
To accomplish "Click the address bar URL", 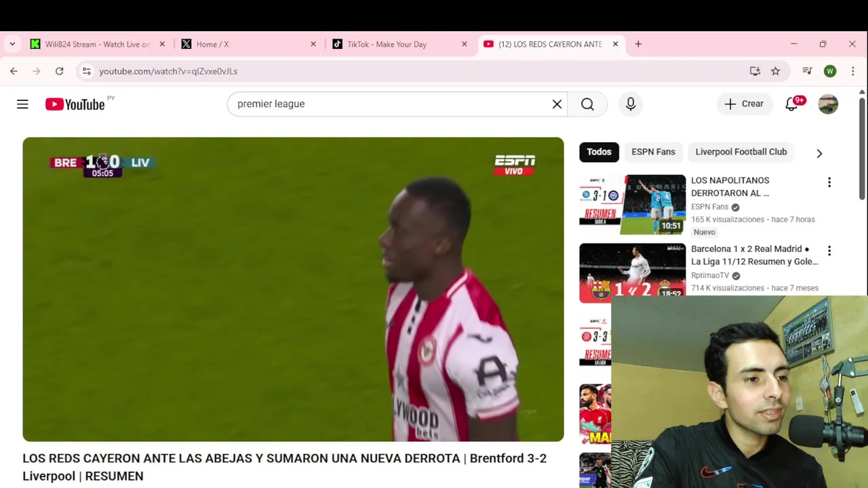I will tap(168, 71).
